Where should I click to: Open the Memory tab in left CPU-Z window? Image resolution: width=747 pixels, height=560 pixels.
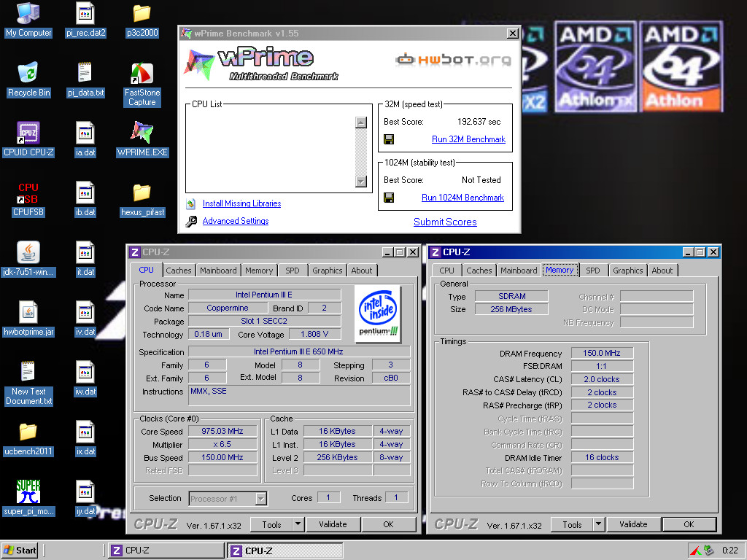click(x=259, y=271)
